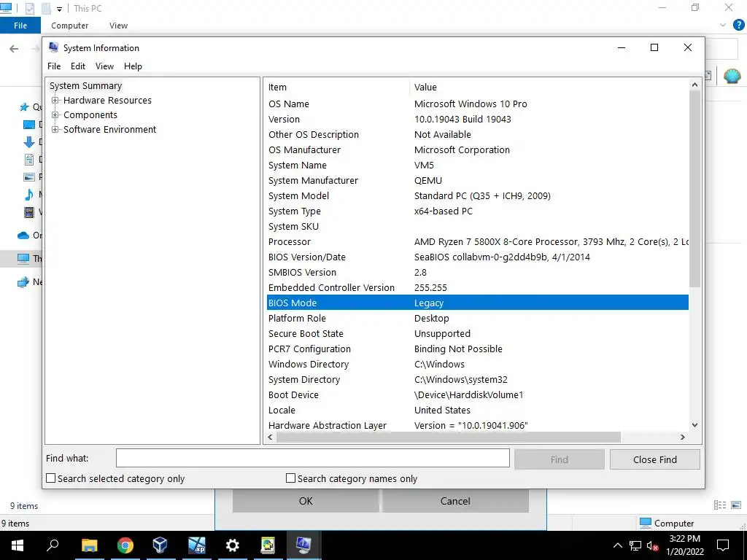Image resolution: width=747 pixels, height=560 pixels.
Task: Click the Find what input field
Action: (312, 459)
